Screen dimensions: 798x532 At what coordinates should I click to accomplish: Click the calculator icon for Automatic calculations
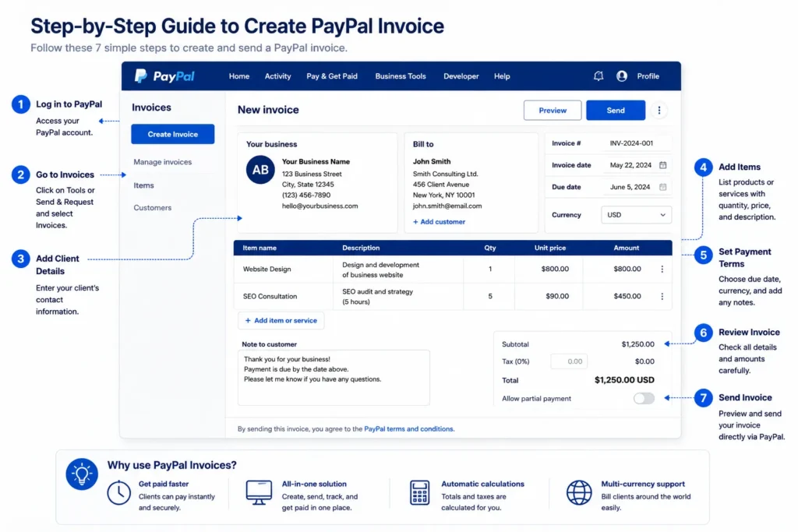tap(419, 493)
